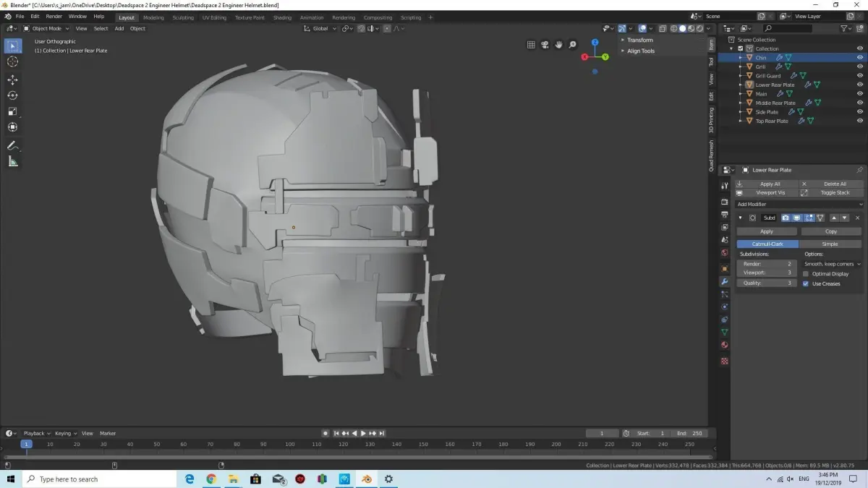Adjust the Viewport subdivisions slider
This screenshot has width=868, height=488.
(767, 273)
